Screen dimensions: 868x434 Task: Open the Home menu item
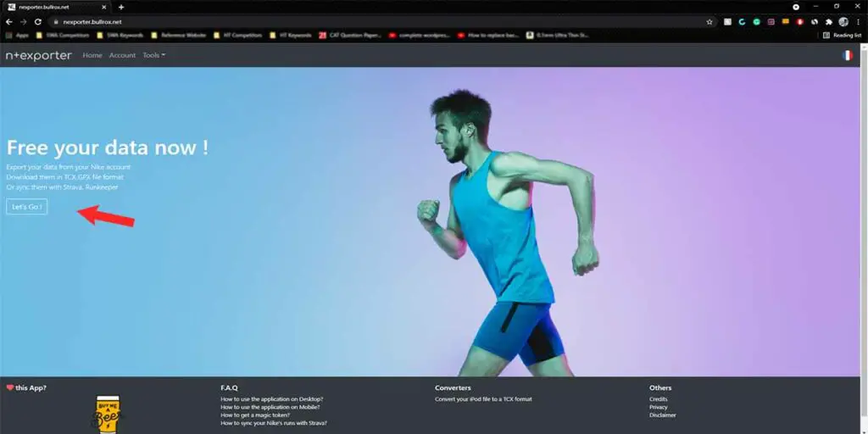[92, 55]
